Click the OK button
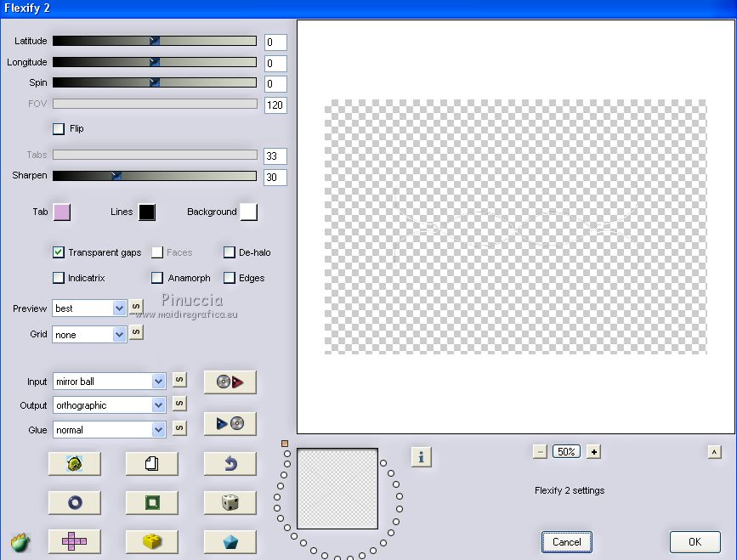Screen dimensions: 737x560 pyautogui.click(x=694, y=542)
